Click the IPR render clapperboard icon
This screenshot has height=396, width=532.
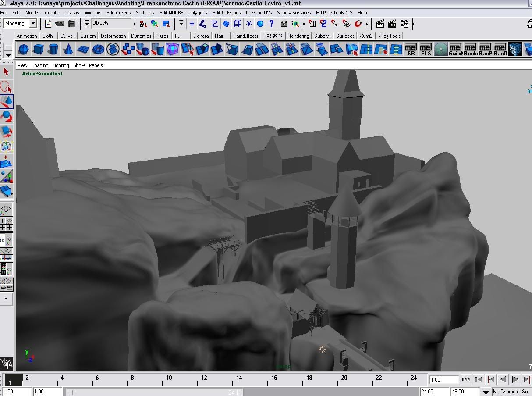392,24
